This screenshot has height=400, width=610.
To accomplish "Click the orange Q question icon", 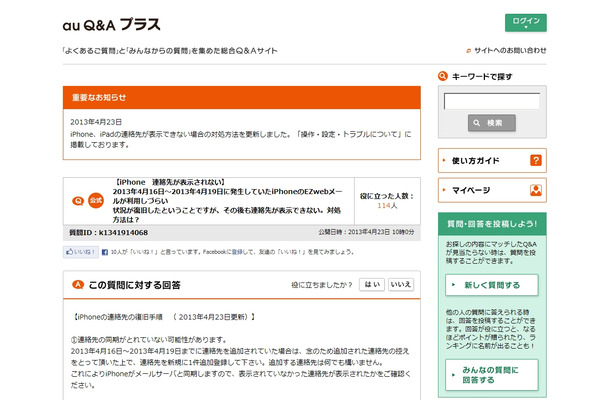I will tap(78, 201).
